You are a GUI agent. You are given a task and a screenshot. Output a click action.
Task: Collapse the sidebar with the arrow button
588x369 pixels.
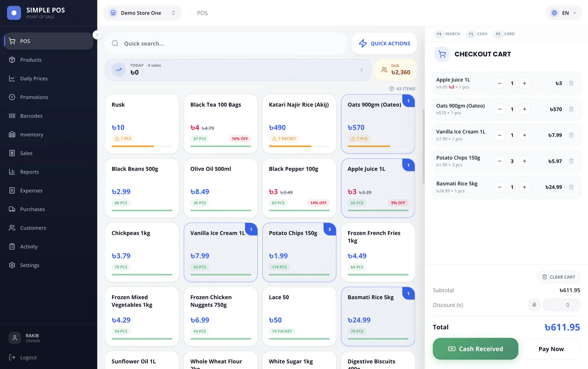[x=97, y=35]
